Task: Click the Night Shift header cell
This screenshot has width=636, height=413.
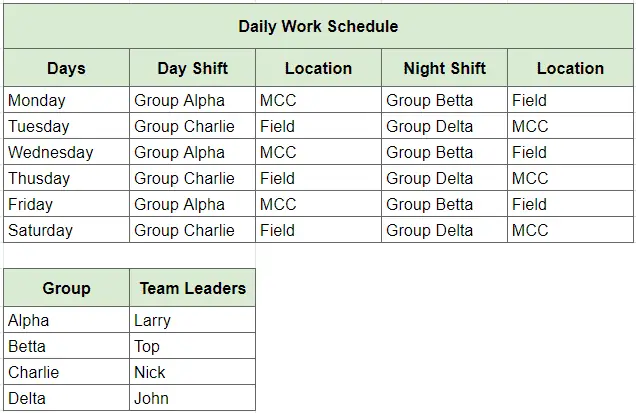Action: click(x=444, y=69)
